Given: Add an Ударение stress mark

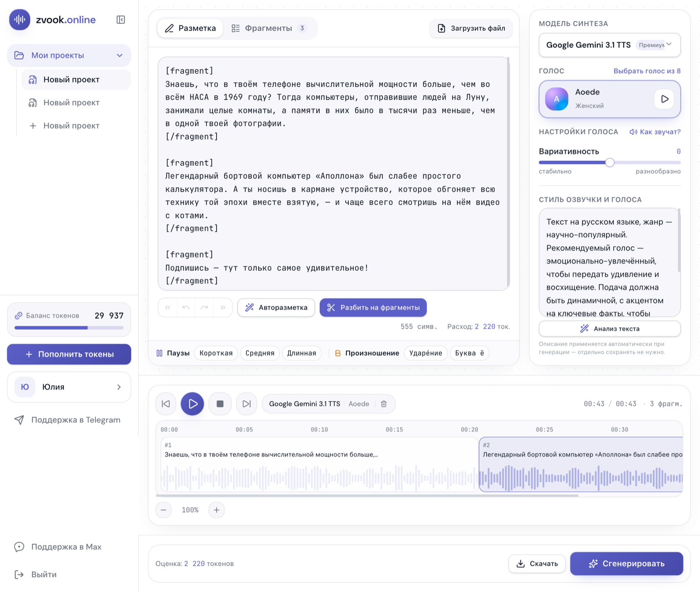Looking at the screenshot, I should click(426, 353).
